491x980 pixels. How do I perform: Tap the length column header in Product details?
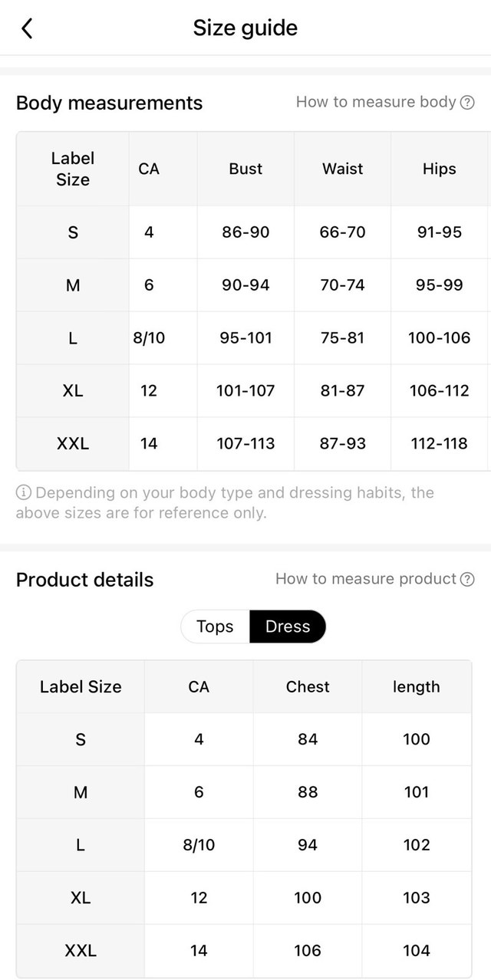[x=417, y=687]
